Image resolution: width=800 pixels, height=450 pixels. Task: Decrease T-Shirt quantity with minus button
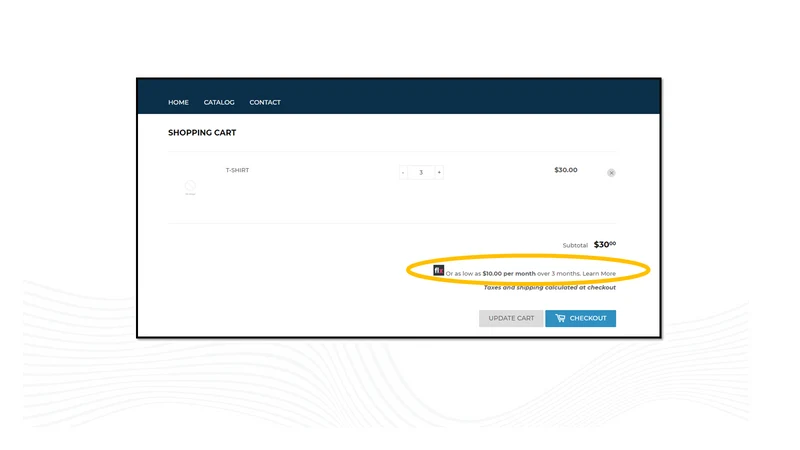[x=403, y=172]
